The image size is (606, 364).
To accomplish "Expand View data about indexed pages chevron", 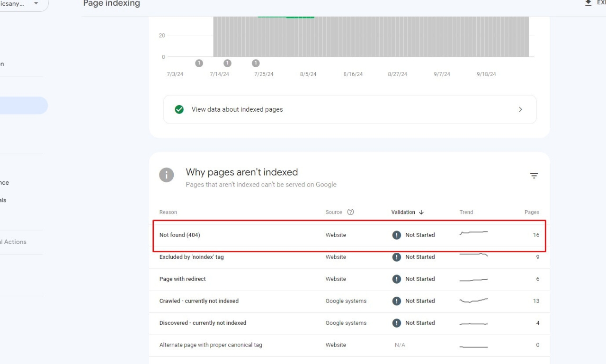I will click(520, 109).
